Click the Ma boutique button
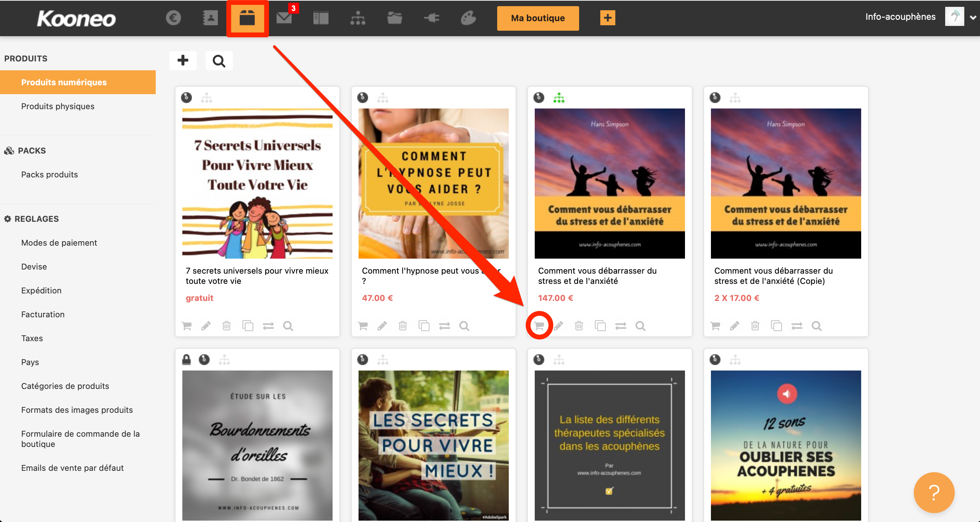 [537, 18]
